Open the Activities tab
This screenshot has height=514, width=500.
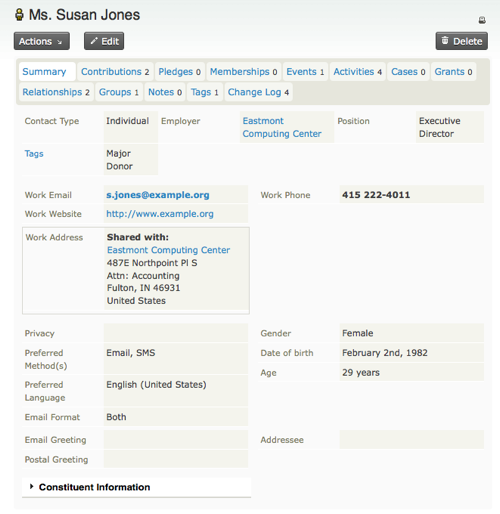tap(358, 72)
